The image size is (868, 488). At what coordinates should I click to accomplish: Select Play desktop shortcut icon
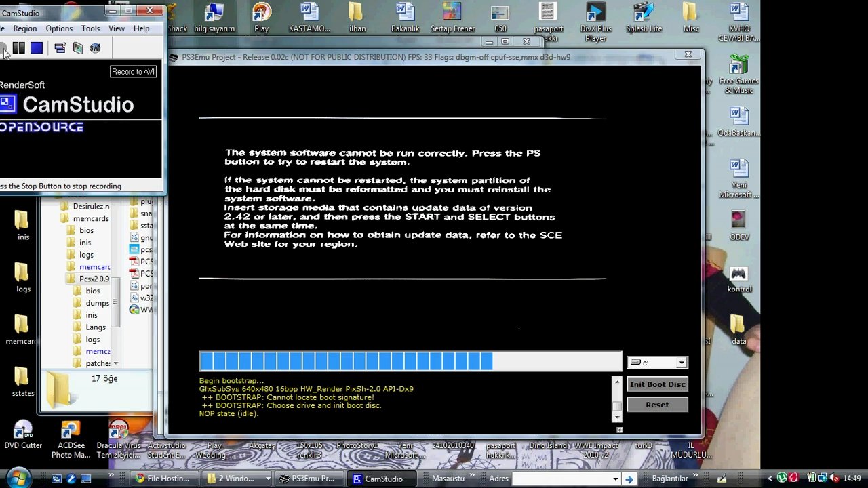coord(261,18)
